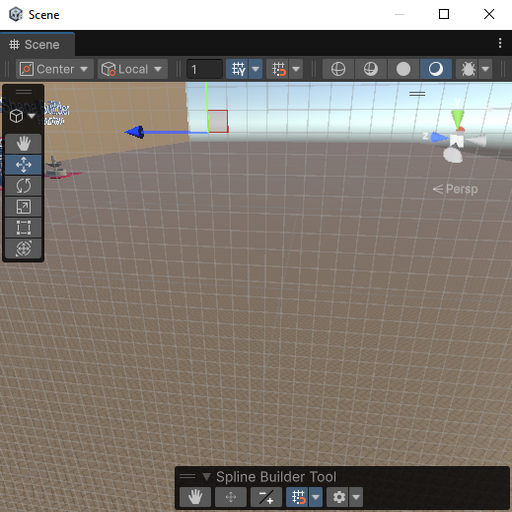Select the Transform tool
Viewport: 512px width, 512px height.
[x=23, y=248]
